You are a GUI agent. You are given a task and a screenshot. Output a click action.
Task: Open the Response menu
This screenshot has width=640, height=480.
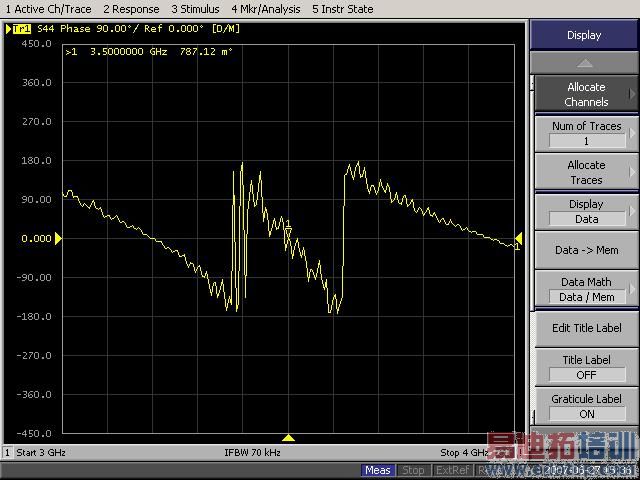pos(131,9)
